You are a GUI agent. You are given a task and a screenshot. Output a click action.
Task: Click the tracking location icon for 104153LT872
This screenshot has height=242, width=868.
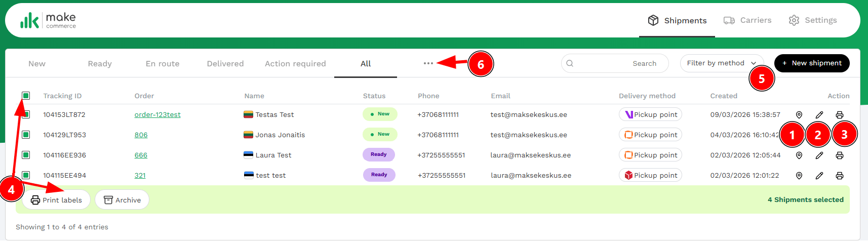click(x=799, y=115)
